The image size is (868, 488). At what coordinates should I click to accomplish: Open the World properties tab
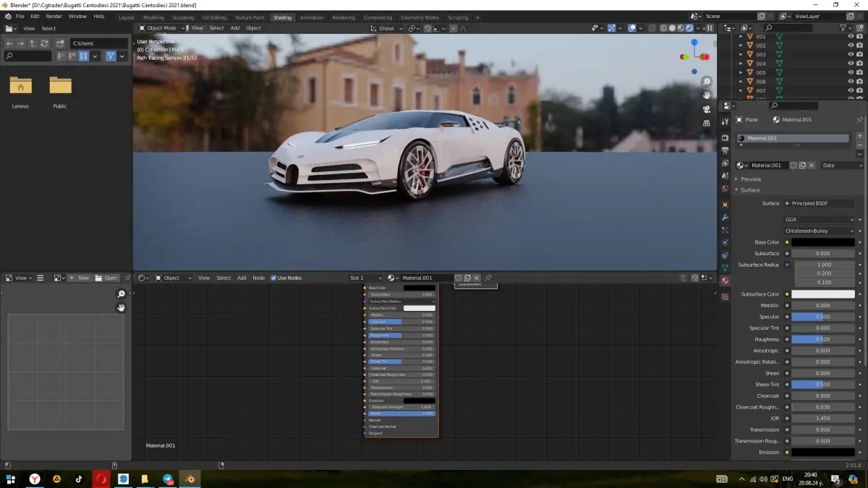point(725,189)
